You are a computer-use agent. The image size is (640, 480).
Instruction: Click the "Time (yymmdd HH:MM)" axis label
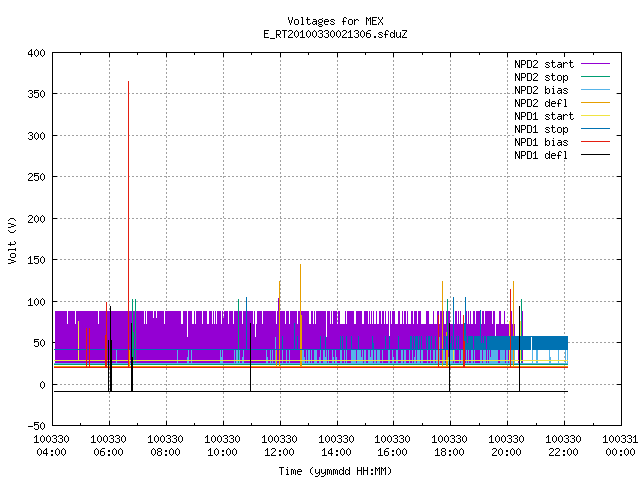[x=335, y=471]
